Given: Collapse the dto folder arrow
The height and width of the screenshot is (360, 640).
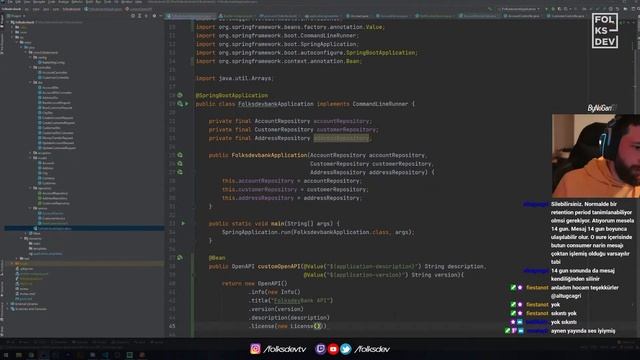Looking at the screenshot, I should 31,82.
